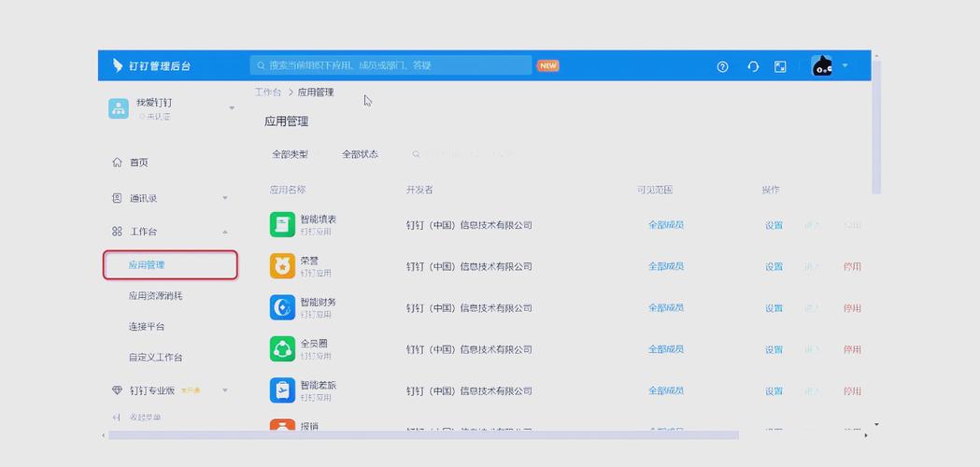Screen dimensions: 980x467
Task: Click the 荣誉 app icon
Action: click(x=282, y=265)
